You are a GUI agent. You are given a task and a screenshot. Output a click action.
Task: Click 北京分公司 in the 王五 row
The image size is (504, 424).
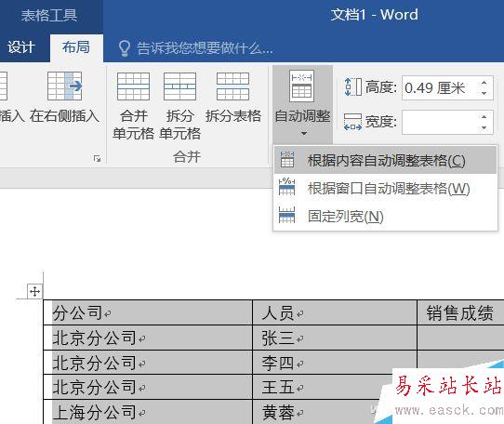[x=148, y=387]
